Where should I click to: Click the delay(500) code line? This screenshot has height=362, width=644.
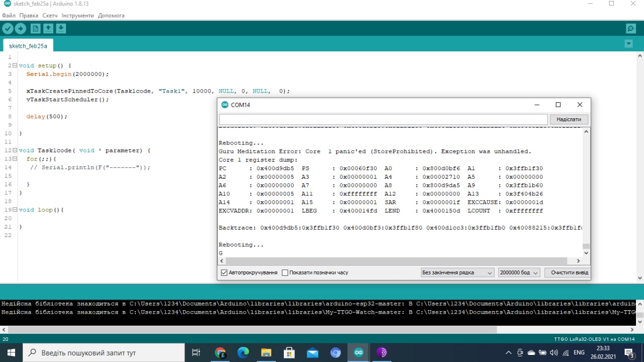(47, 116)
